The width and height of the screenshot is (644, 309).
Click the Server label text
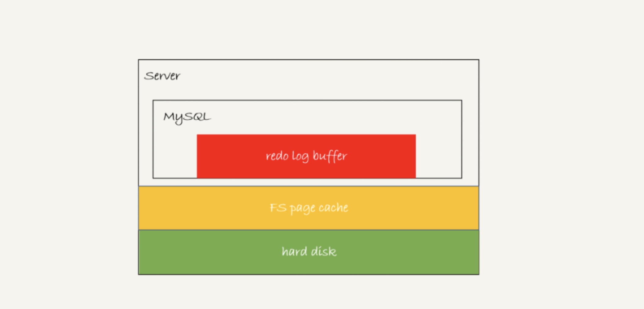162,76
